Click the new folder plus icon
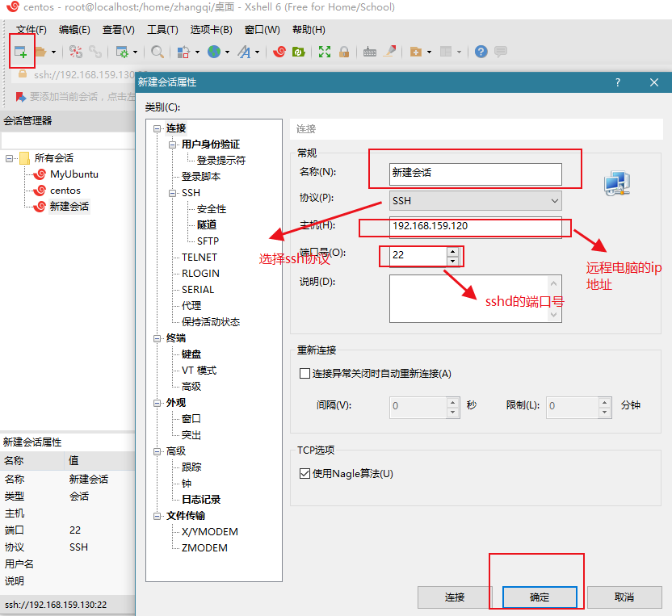672x616 pixels. [x=416, y=52]
